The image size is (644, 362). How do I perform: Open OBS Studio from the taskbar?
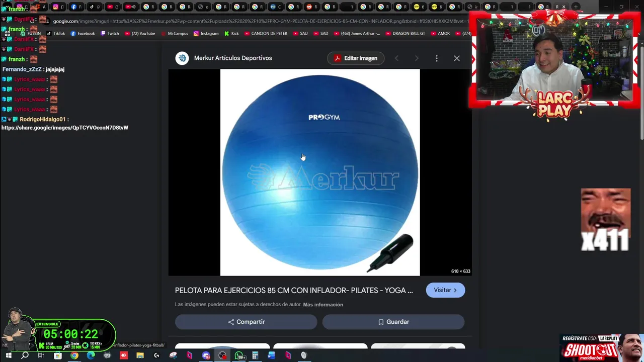(x=222, y=355)
